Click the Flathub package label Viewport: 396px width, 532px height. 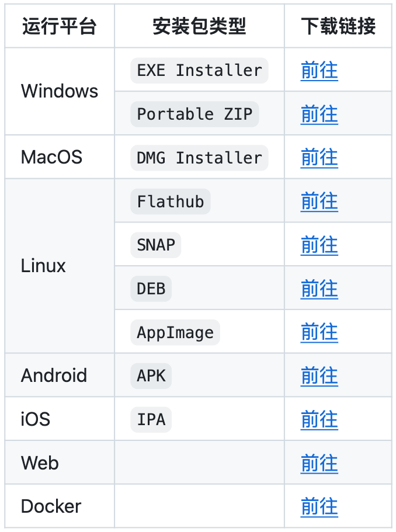171,201
